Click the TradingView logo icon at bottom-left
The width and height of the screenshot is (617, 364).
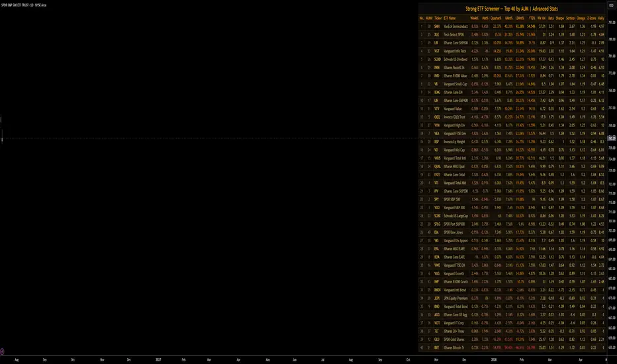(x=2, y=351)
